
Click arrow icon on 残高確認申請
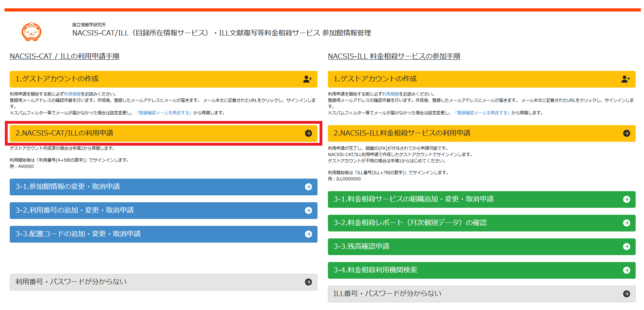coord(627,247)
